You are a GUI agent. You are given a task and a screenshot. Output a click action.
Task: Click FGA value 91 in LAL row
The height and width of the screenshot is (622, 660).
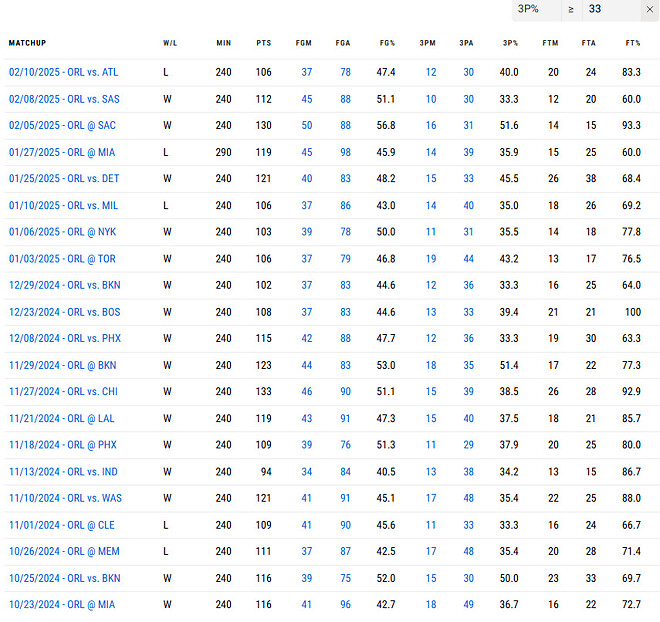click(345, 419)
